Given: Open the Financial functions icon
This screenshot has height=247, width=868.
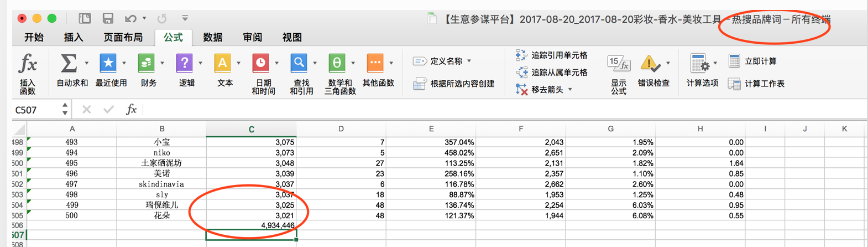Looking at the screenshot, I should (x=146, y=63).
